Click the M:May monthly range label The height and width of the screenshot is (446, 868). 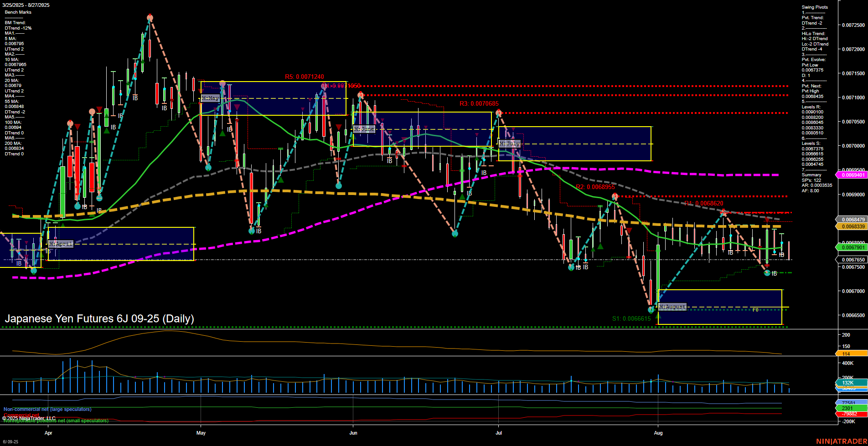pos(210,98)
